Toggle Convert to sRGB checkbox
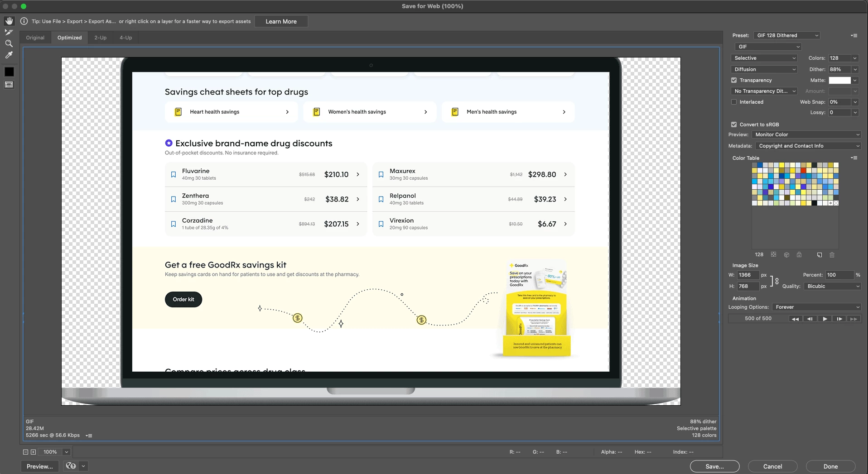 [x=734, y=124]
